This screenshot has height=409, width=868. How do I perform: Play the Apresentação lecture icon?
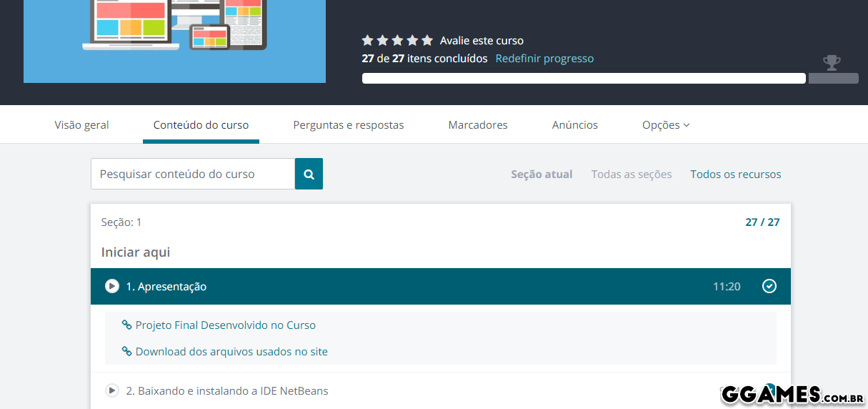[x=112, y=286]
